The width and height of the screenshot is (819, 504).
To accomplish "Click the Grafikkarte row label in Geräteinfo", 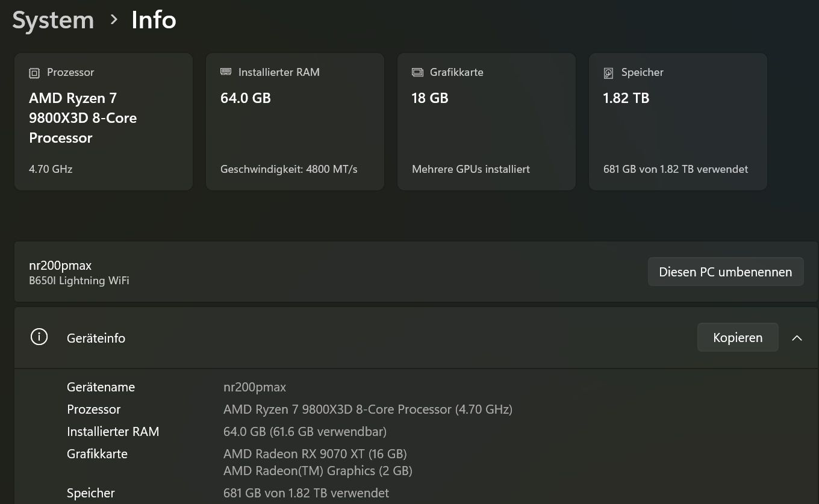I will coord(97,454).
